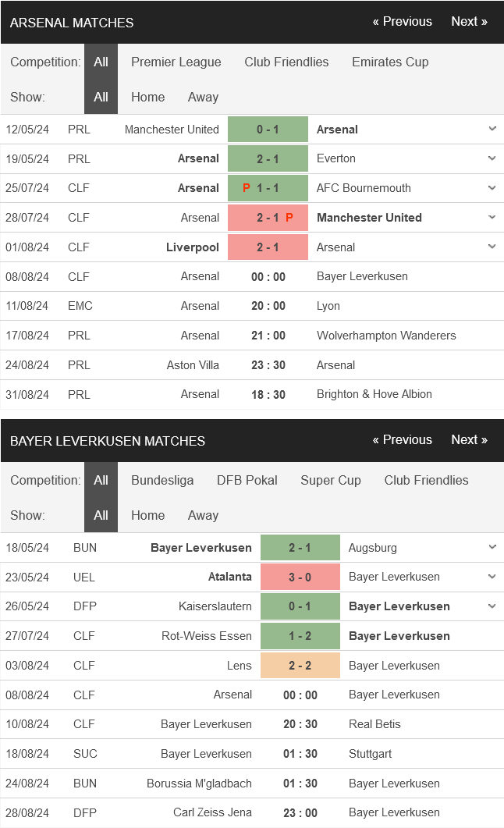This screenshot has width=504, height=828.
Task: Show only Home matches for Arsenal
Action: 147,98
